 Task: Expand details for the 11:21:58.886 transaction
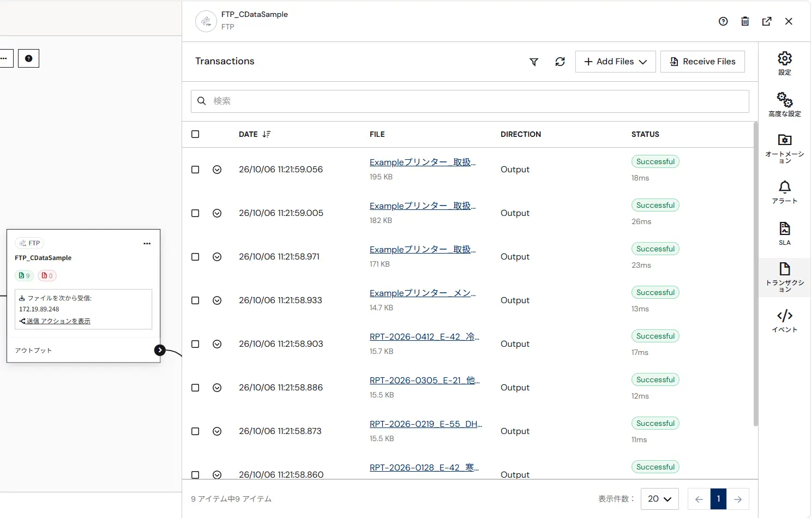217,388
